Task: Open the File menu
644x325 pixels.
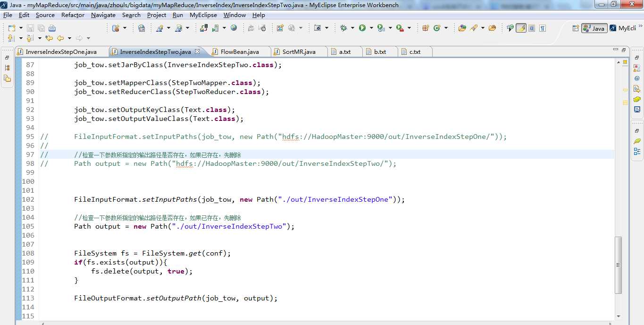Action: [8, 15]
